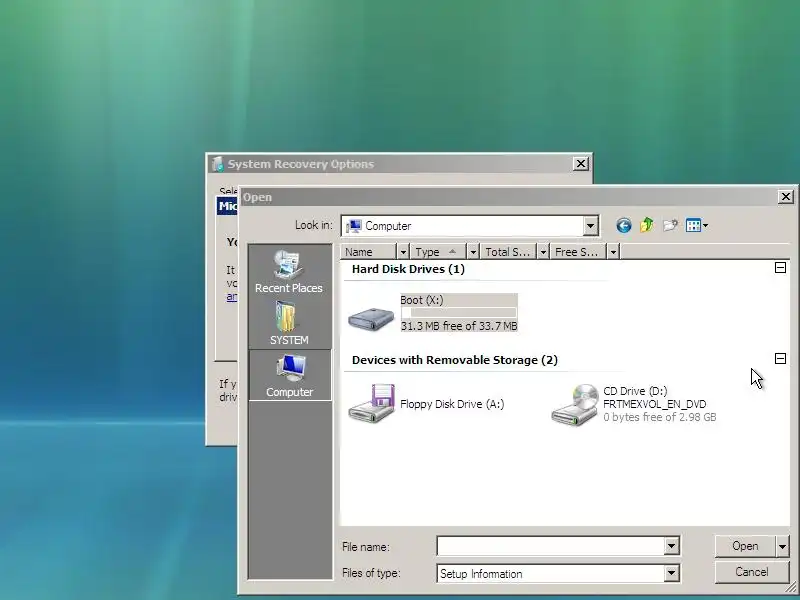The image size is (800, 600).
Task: Click the FRTMEXVOL_EN_DVD volume label
Action: [x=655, y=404]
